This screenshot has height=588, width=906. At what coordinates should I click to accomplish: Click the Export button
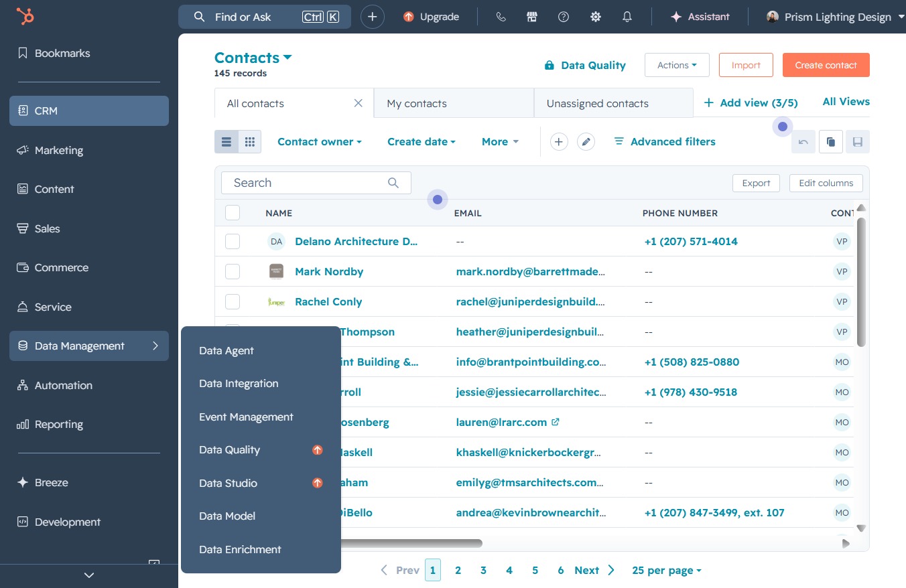tap(757, 183)
